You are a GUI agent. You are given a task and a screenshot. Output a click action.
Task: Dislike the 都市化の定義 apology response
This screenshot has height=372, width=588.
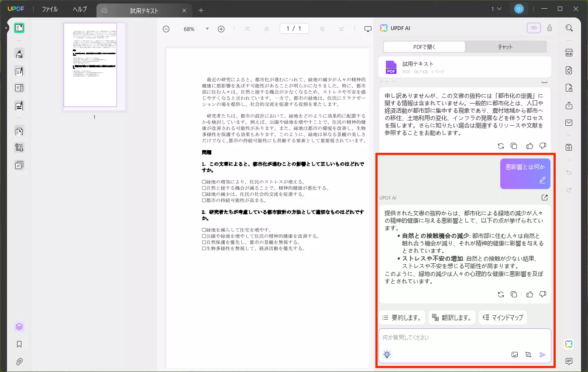(543, 146)
